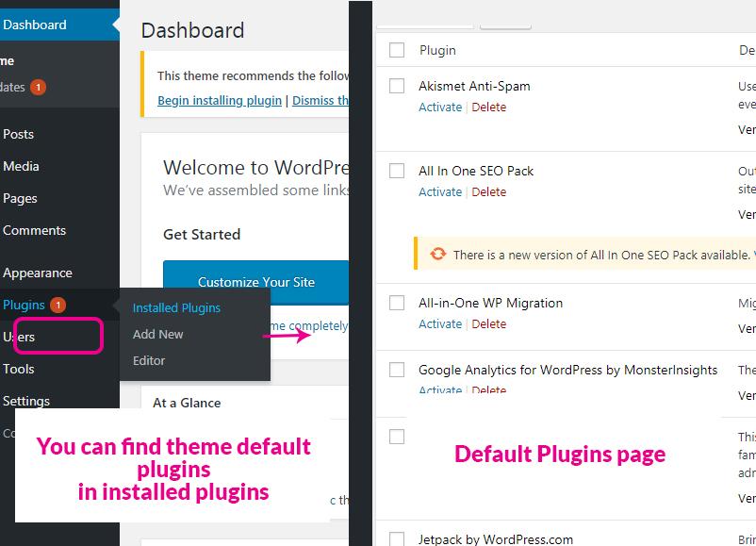Click the new version available notice text
The height and width of the screenshot is (546, 756).
[601, 255]
